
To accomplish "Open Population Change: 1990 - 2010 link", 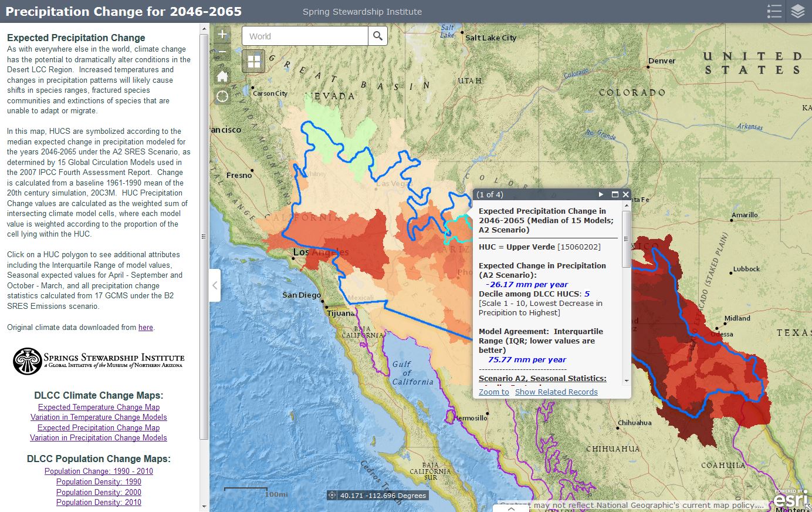I will point(99,471).
